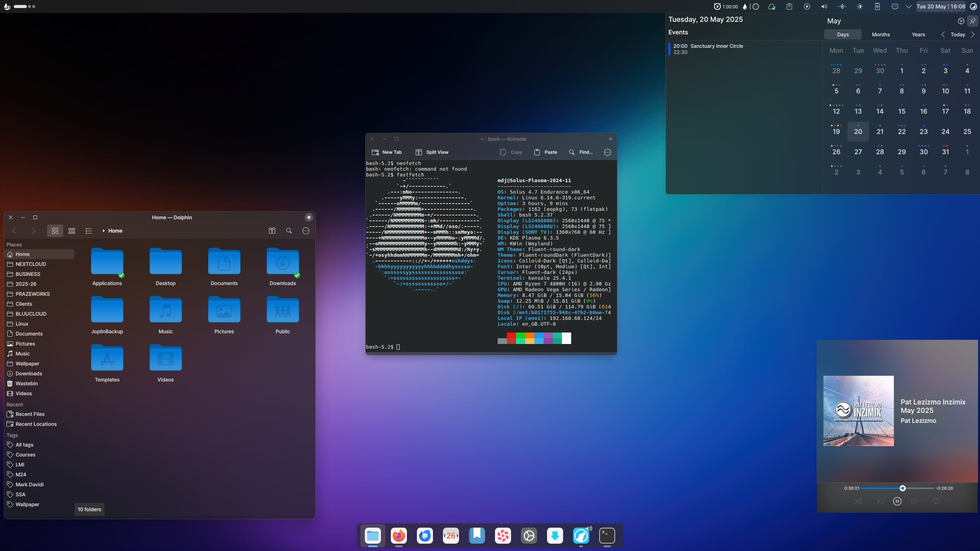
Task: Select the Mark Davidi tag
Action: click(x=40, y=484)
